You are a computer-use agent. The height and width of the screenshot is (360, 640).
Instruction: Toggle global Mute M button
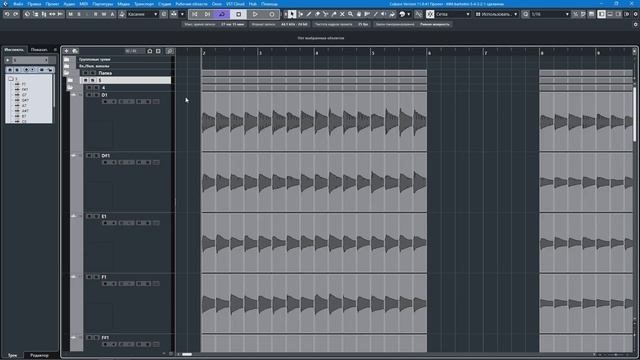(x=70, y=14)
